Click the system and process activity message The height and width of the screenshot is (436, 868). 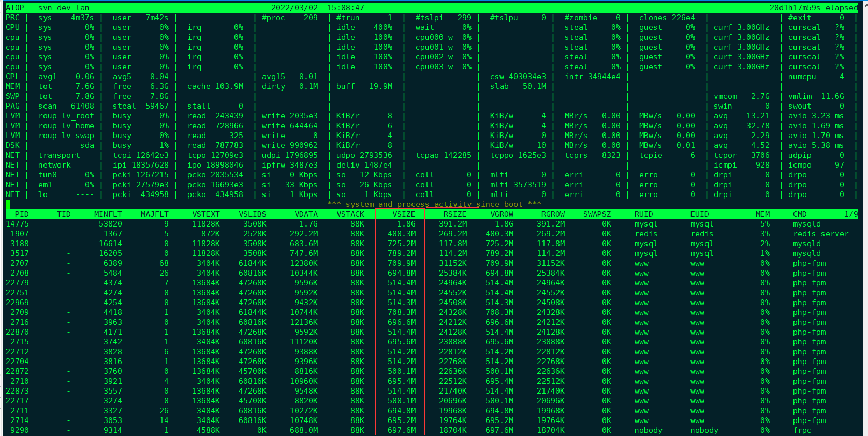(x=434, y=204)
